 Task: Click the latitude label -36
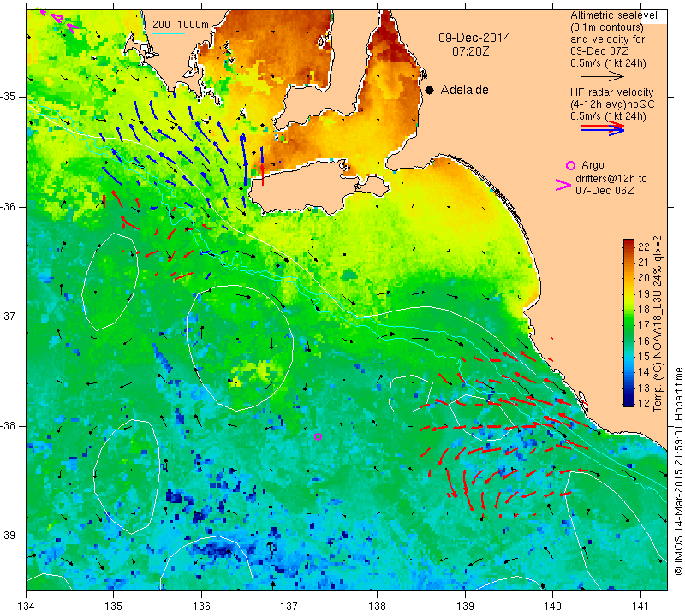pos(11,206)
